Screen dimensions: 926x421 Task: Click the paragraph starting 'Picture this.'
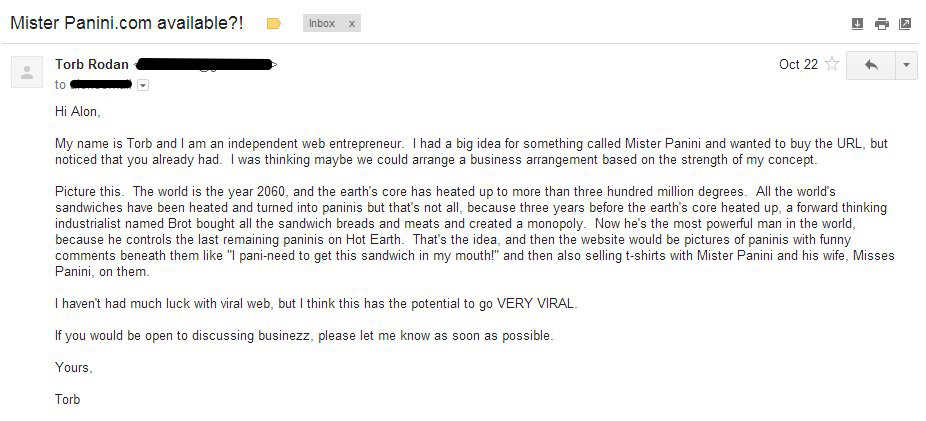(475, 231)
